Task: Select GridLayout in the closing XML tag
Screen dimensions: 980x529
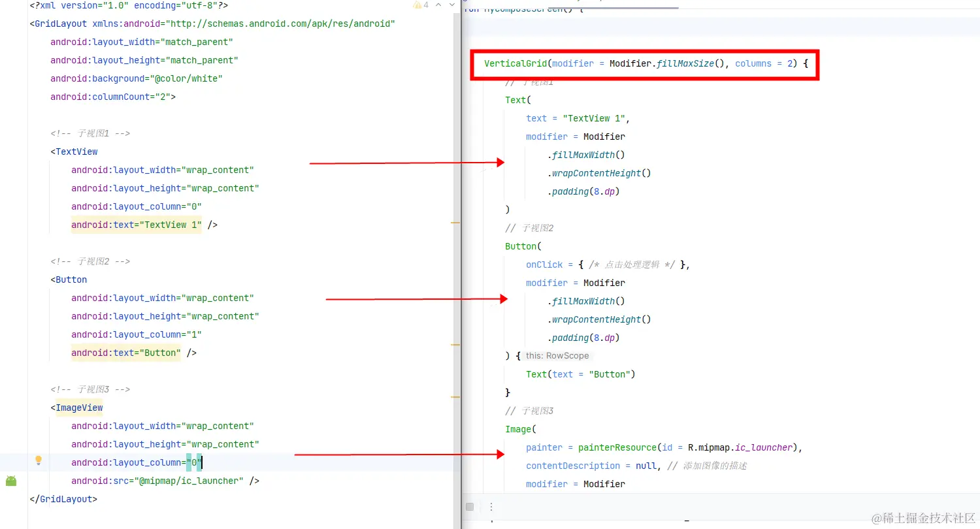Action: click(65, 499)
